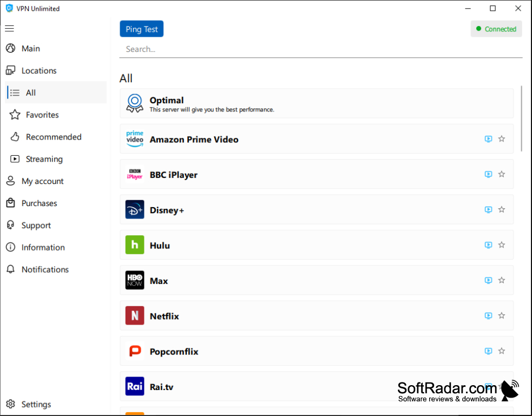Click streaming icon on Max row
This screenshot has width=532, height=416.
[x=488, y=280]
